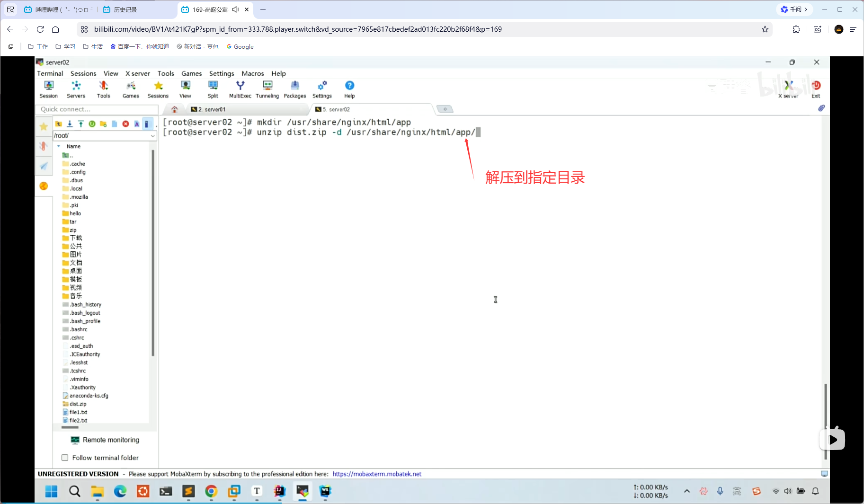The width and height of the screenshot is (864, 504).
Task: Reload the browser page
Action: pos(40,29)
